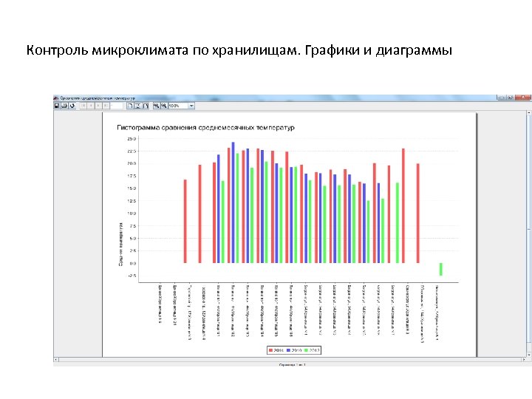This screenshot has width=532, height=399.
Task: Click the '-2.5' value on the Y axis
Action: click(132, 276)
